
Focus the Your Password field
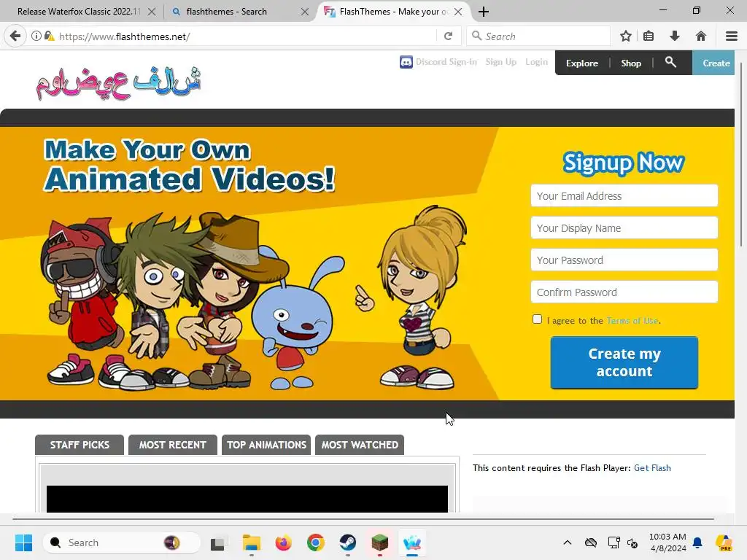[x=624, y=260]
